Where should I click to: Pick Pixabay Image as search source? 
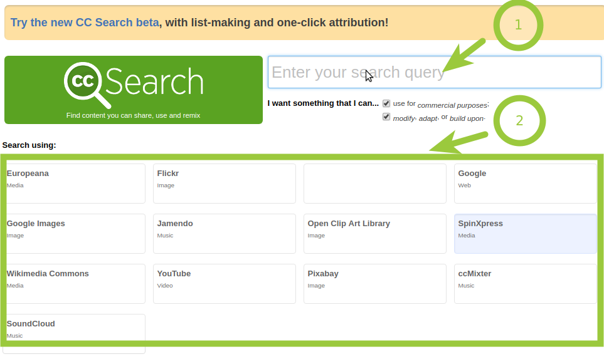[375, 284]
